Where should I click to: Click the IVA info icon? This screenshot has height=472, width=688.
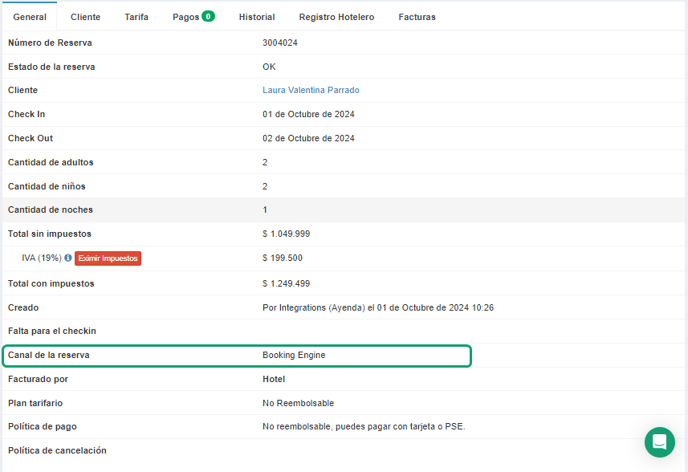(68, 258)
